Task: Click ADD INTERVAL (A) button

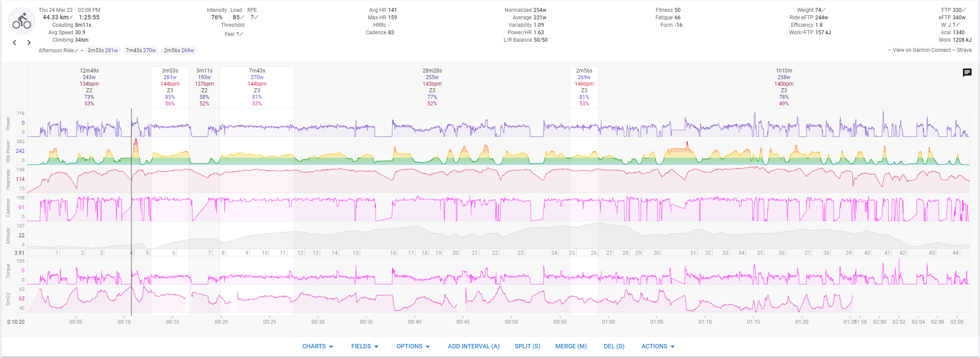Action: 473,346
